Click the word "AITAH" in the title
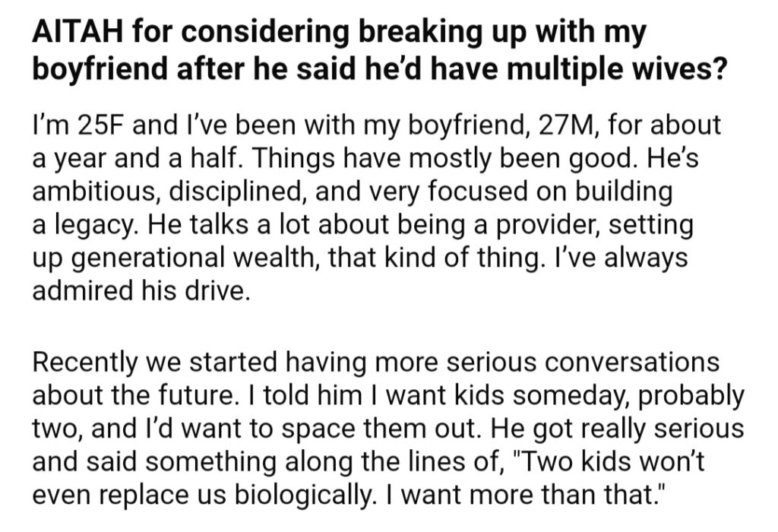Image resolution: width=778 pixels, height=532 pixels. click(x=78, y=33)
